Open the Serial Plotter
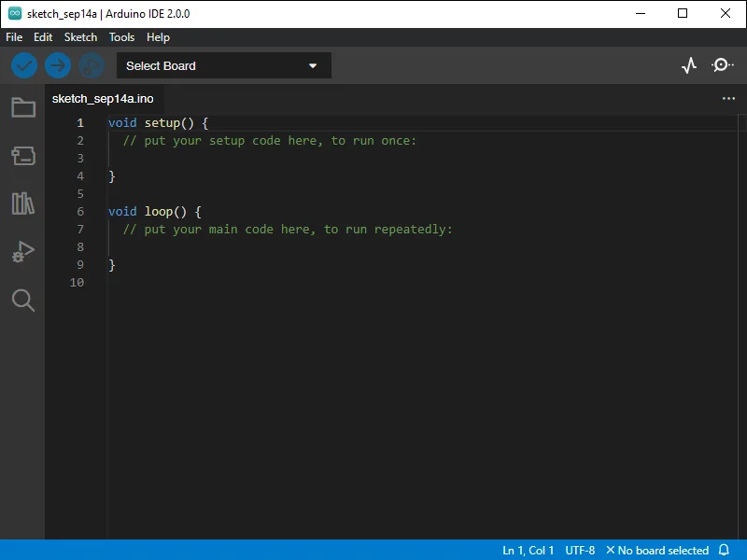The image size is (747, 560). click(688, 65)
